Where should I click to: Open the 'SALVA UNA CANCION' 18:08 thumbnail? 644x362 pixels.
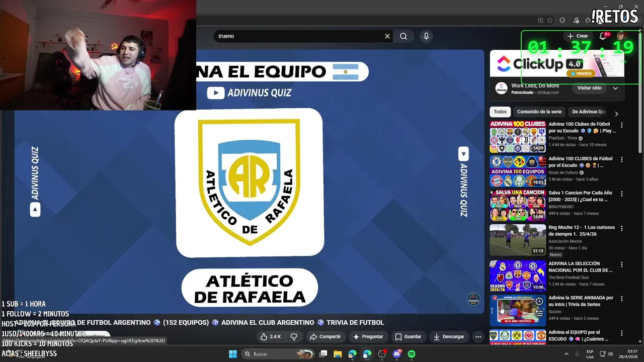pos(518,205)
